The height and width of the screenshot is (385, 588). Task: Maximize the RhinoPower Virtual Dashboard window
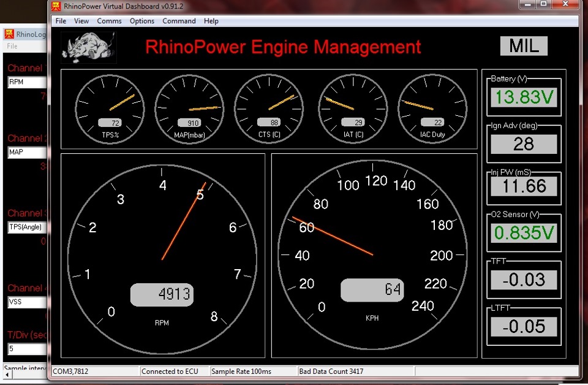click(543, 4)
